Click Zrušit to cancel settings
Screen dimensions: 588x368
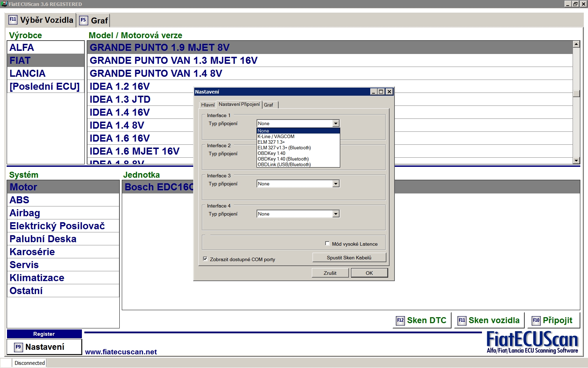coord(330,273)
